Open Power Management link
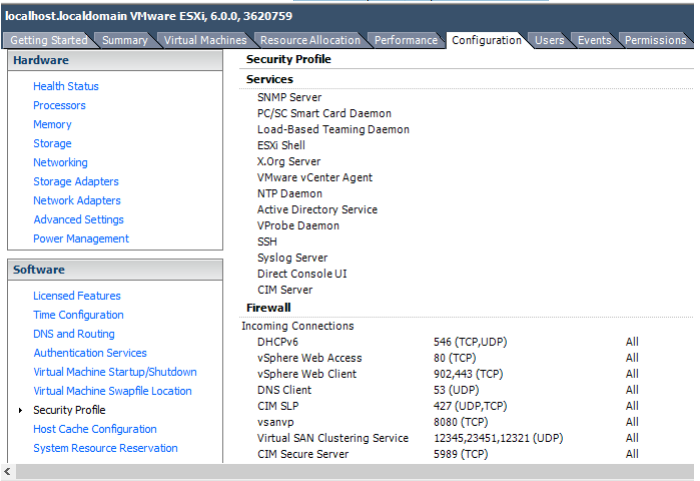Viewport: 700px width, 481px height. (x=81, y=239)
